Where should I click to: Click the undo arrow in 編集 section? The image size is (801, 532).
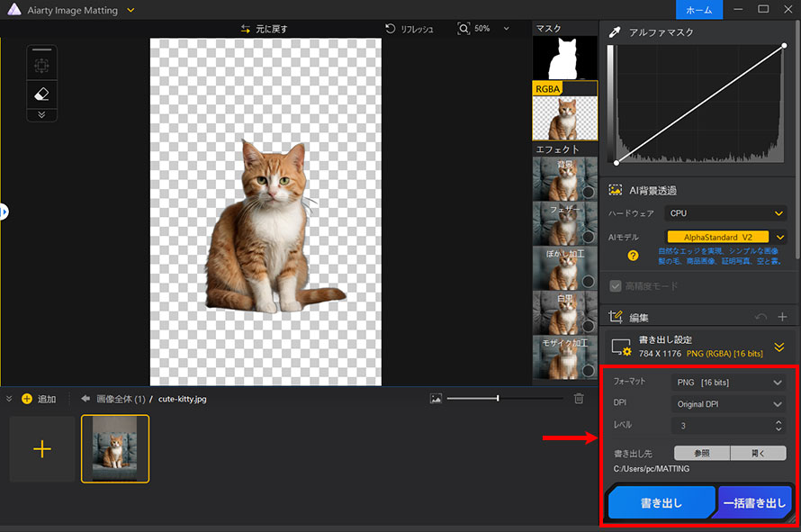(760, 317)
